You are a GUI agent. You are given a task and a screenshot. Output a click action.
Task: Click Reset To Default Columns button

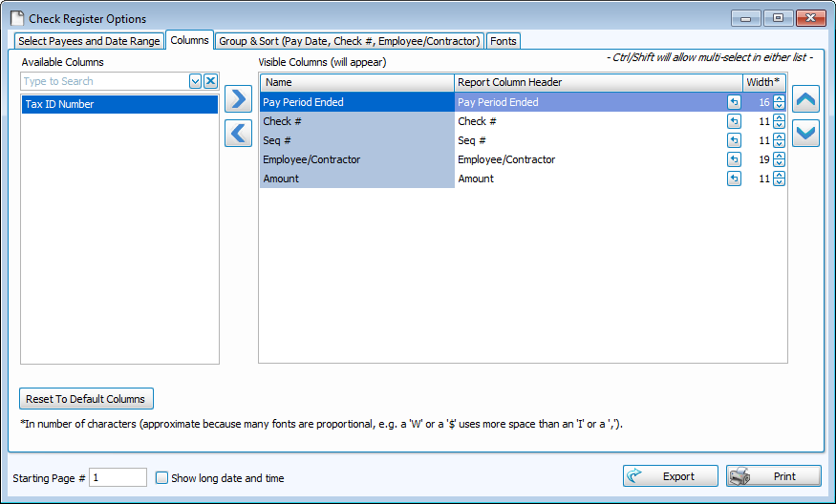pos(86,399)
